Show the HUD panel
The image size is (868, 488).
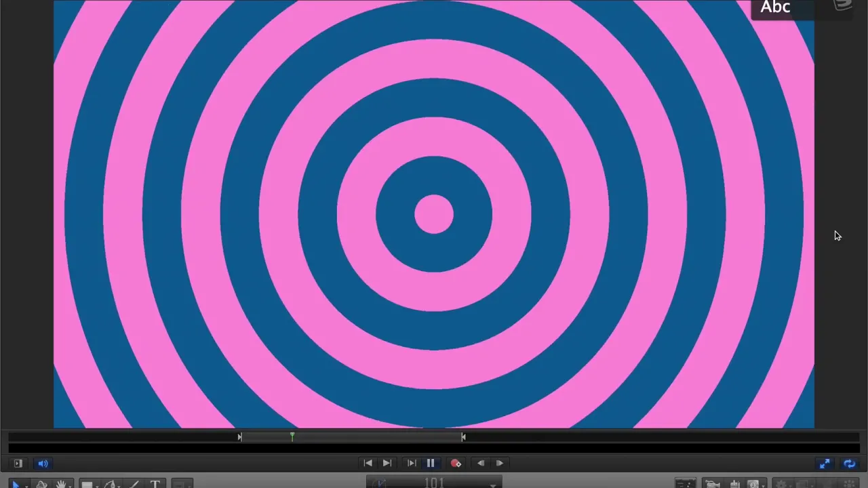pos(685,484)
